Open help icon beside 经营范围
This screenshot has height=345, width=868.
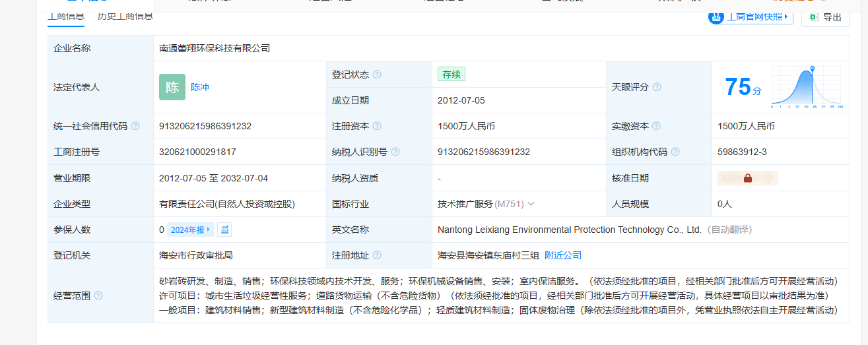click(x=98, y=296)
